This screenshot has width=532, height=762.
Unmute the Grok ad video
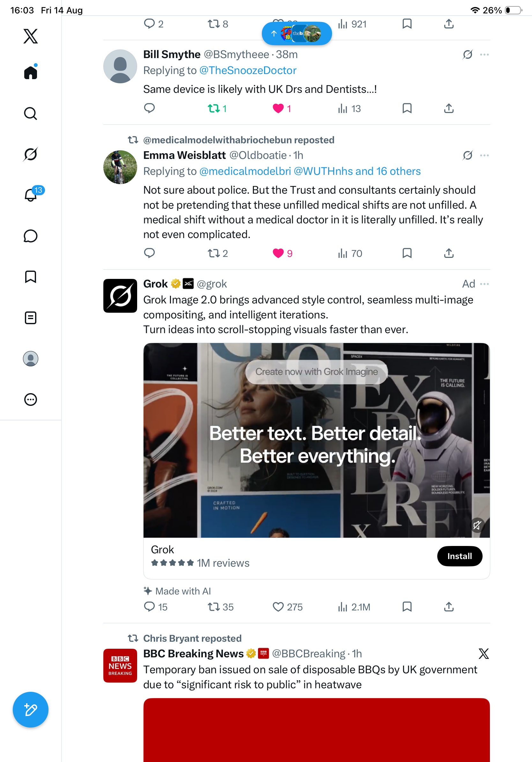[477, 525]
